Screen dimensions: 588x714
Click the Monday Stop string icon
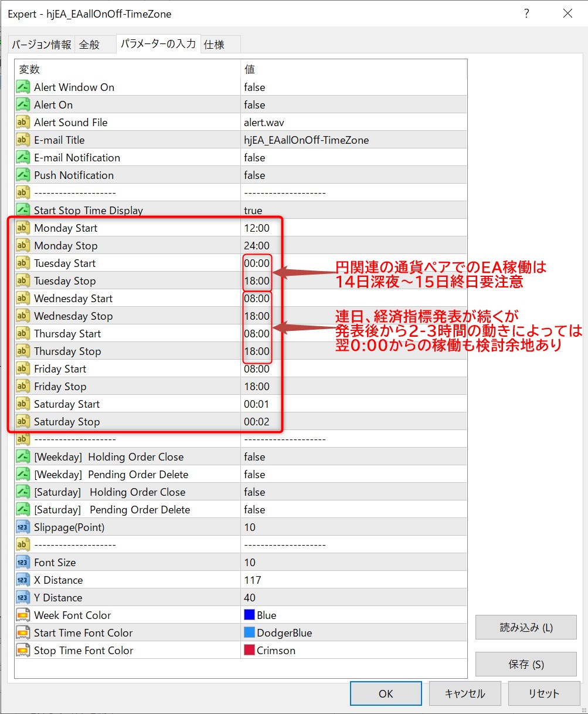(23, 246)
